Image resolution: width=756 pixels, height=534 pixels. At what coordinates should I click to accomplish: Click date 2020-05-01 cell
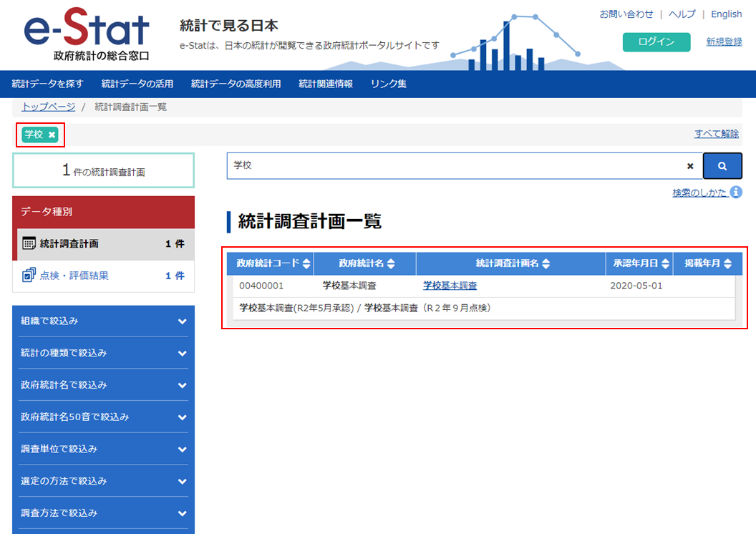click(x=636, y=286)
